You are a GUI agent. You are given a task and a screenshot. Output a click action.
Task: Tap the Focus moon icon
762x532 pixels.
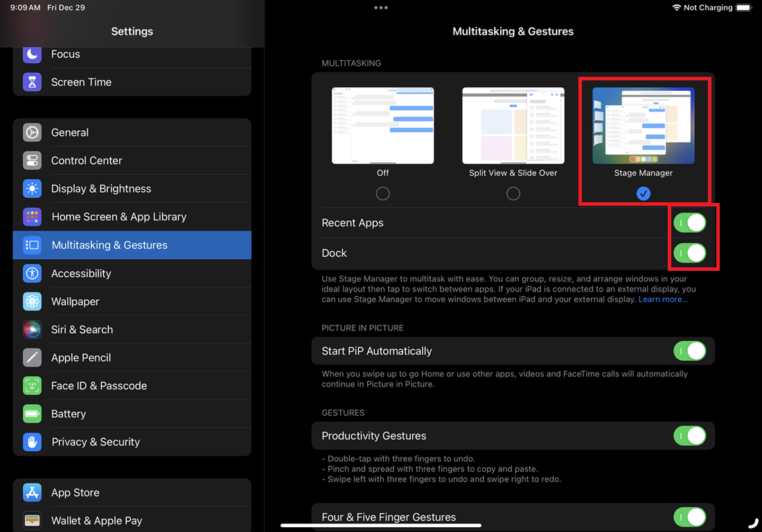(32, 54)
